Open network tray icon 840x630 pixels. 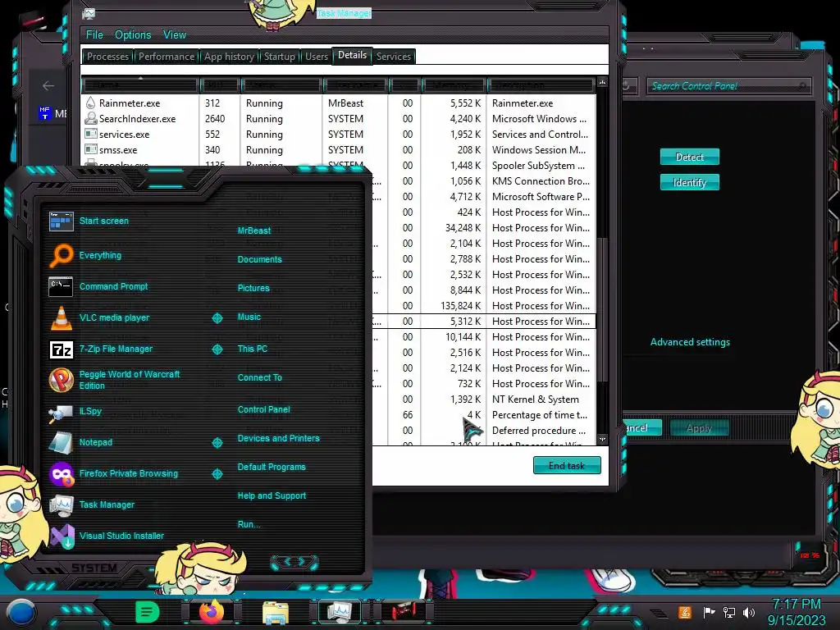coord(729,612)
